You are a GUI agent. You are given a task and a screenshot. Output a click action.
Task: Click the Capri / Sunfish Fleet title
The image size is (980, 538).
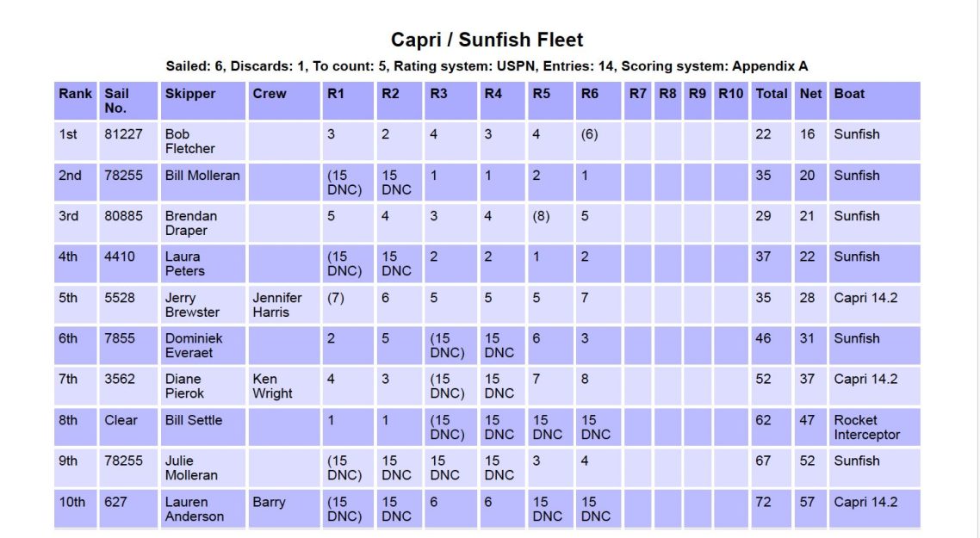487,40
